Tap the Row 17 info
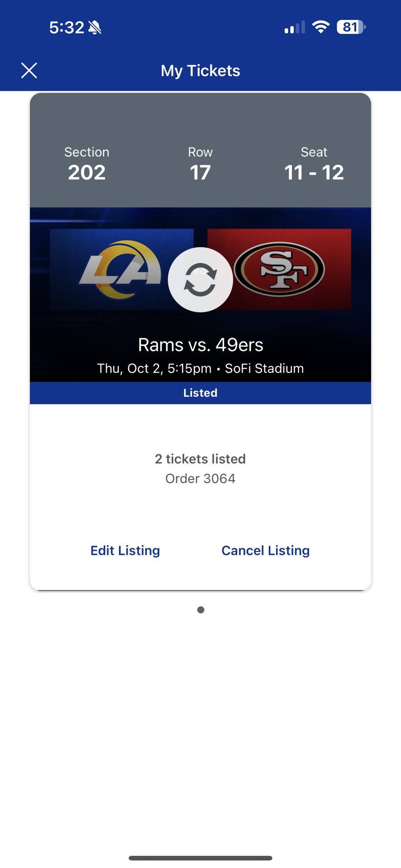401x868 pixels. 200,164
